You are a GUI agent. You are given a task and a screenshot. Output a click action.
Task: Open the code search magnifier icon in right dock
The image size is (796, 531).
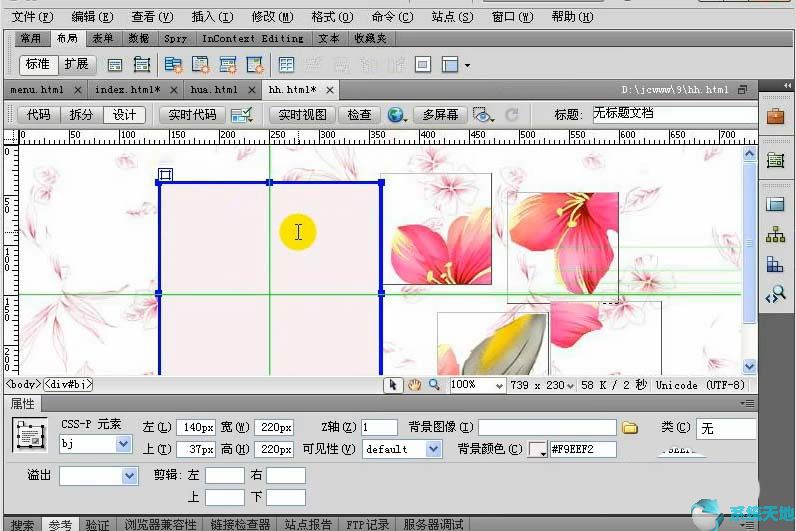(x=775, y=294)
